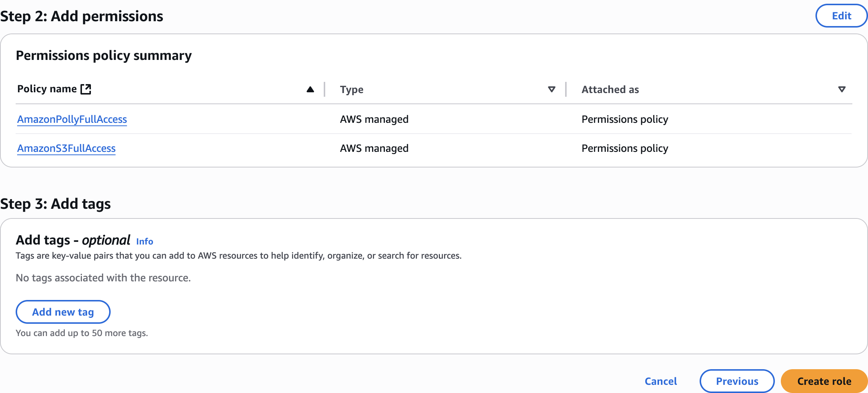Open the AmazonS3FullAccess policy link
This screenshot has height=393, width=868.
[66, 148]
